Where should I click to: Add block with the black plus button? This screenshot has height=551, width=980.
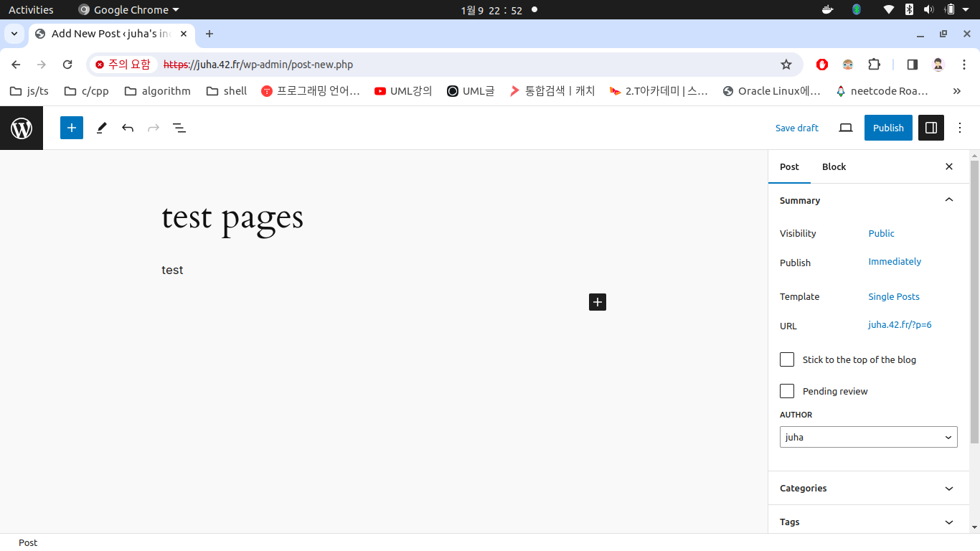click(x=598, y=302)
